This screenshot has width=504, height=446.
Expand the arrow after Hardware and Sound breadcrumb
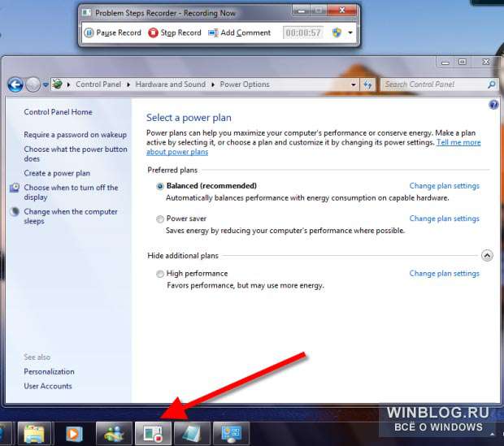tap(213, 84)
